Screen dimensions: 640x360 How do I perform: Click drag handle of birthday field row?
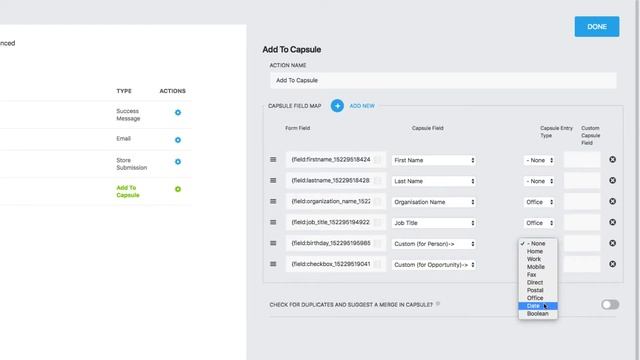(x=273, y=243)
